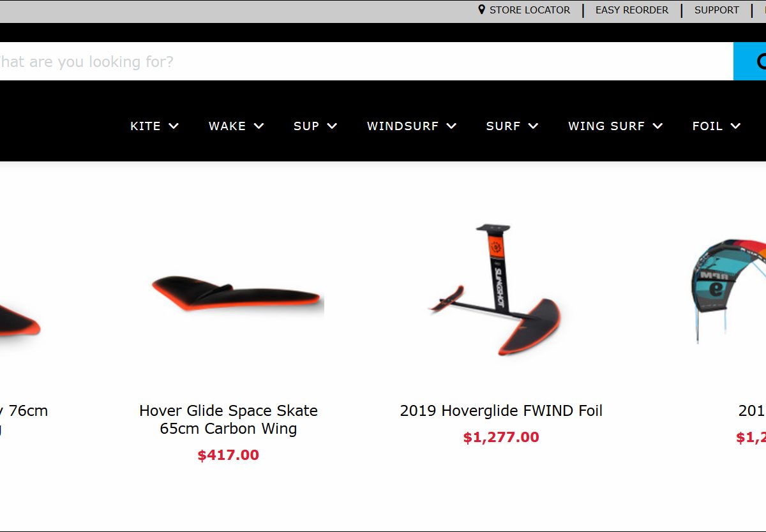Viewport: 766px width, 532px height.
Task: View the Hoverglide FWIND Foil image
Action: (x=495, y=289)
